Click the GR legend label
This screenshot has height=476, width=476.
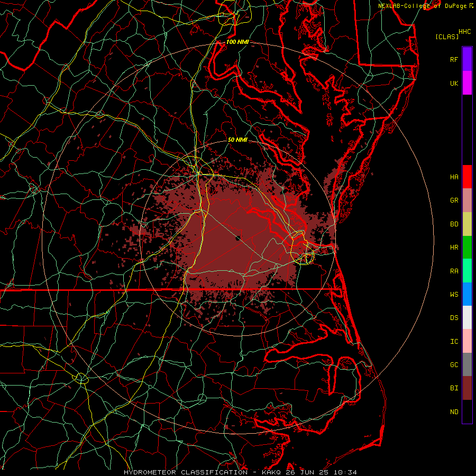click(x=454, y=200)
